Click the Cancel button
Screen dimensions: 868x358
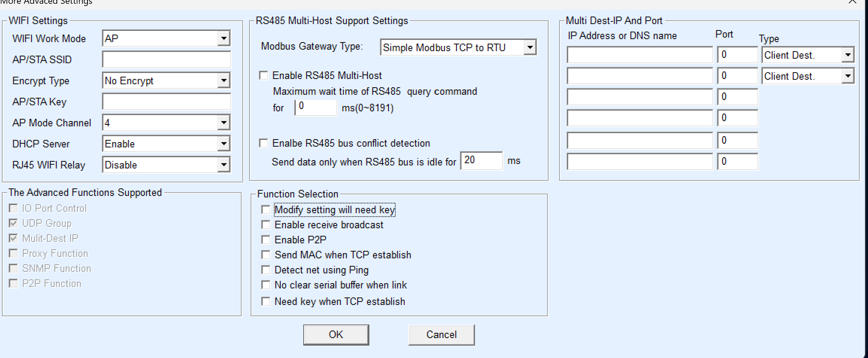[x=441, y=335]
